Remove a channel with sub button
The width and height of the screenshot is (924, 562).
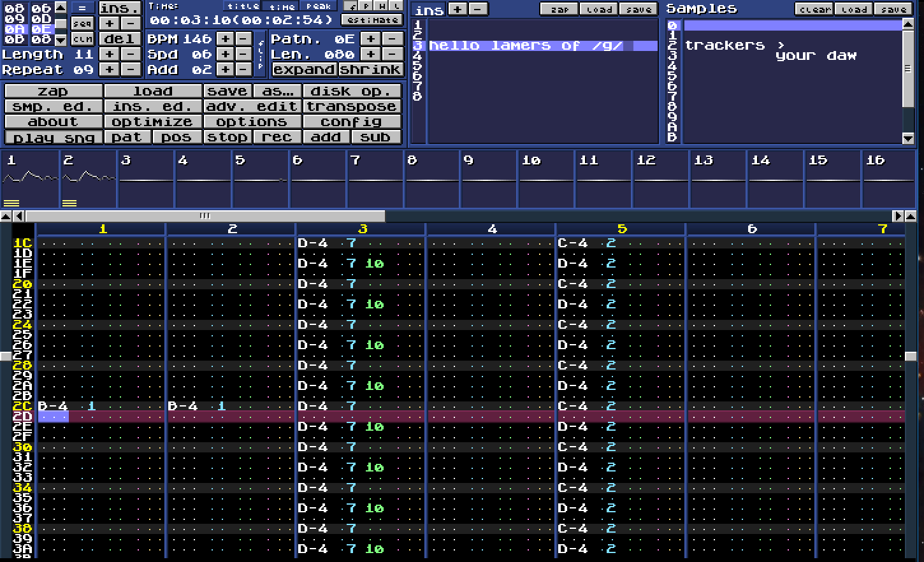[x=377, y=137]
